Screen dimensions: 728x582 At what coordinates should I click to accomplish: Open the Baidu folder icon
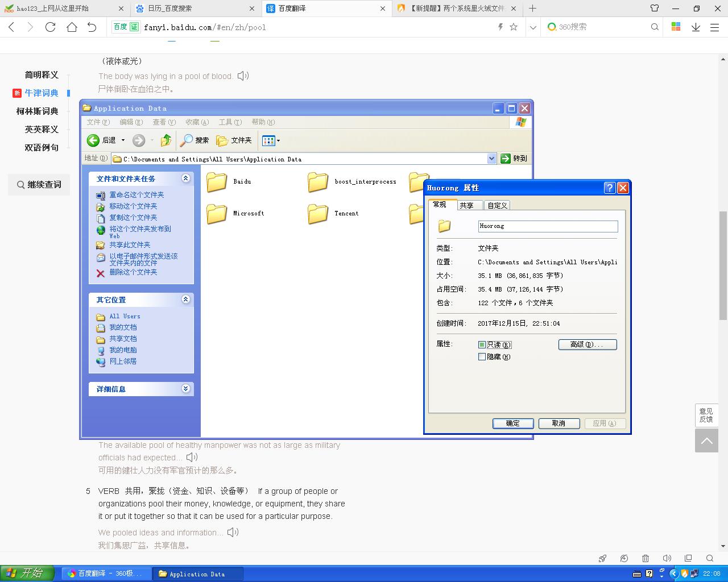(216, 182)
